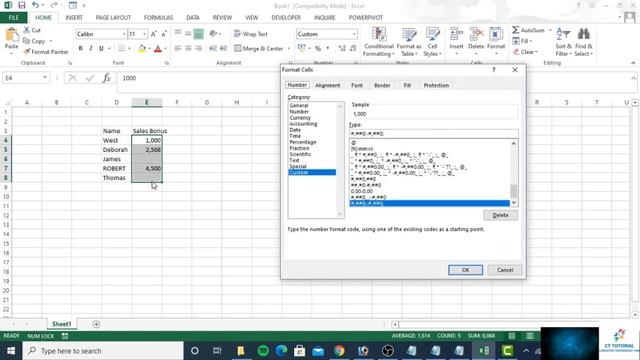Click the AutoSum sigma icon
This screenshot has height=360, width=640.
(516, 30)
